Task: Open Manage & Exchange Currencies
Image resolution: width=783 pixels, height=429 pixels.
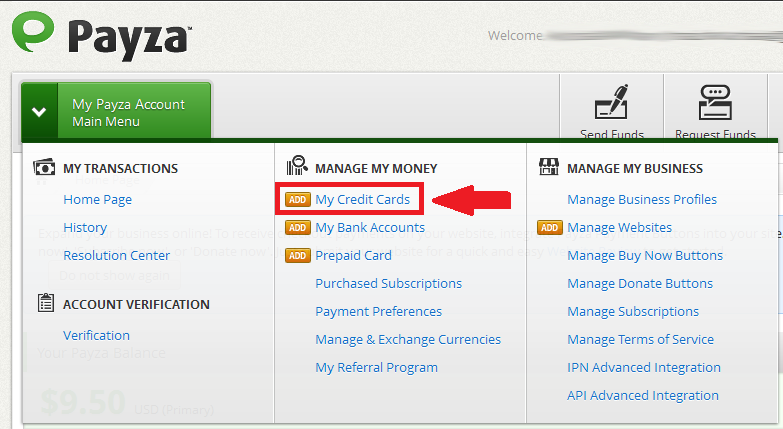Action: 408,340
